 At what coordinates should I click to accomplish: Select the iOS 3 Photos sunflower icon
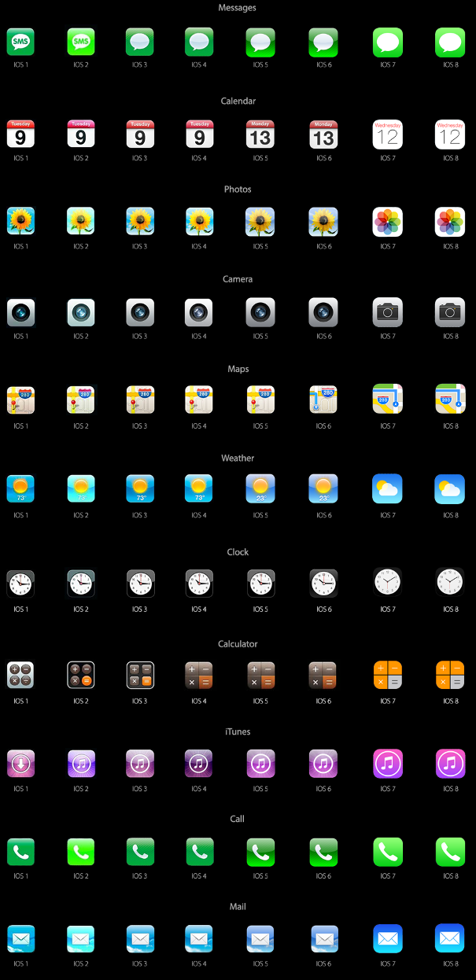point(140,223)
